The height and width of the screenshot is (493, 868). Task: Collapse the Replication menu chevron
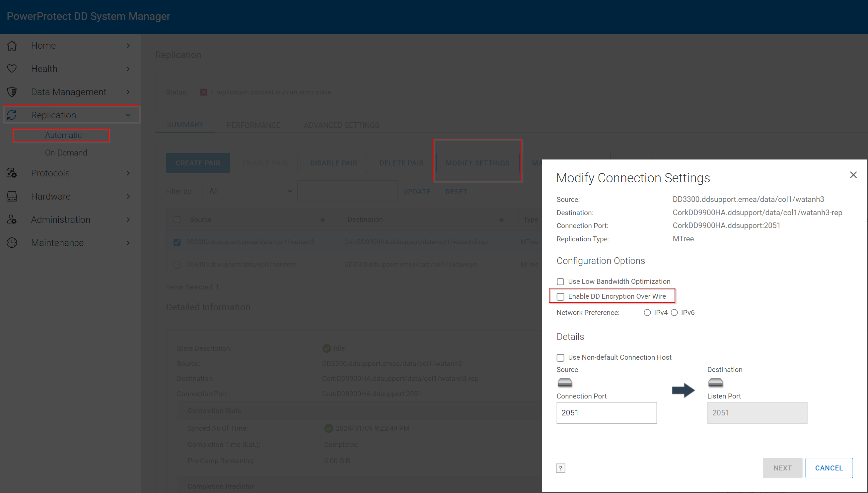coord(128,115)
